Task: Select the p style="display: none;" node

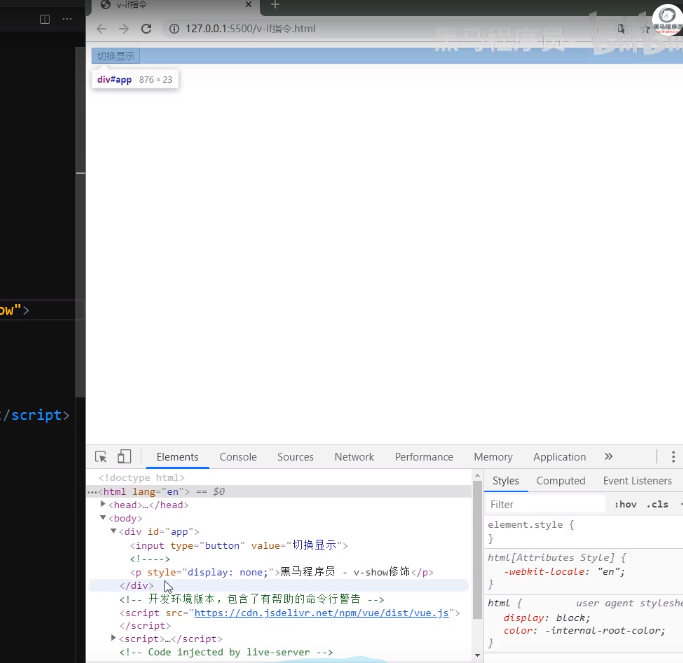Action: pos(281,572)
